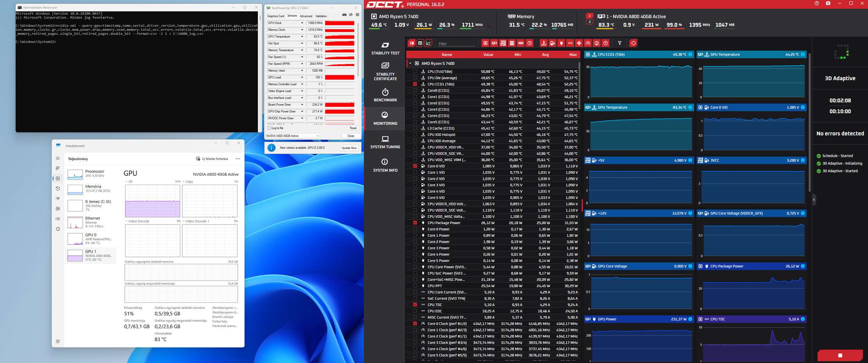Type in OCCT sensor Filter field

click(x=457, y=44)
